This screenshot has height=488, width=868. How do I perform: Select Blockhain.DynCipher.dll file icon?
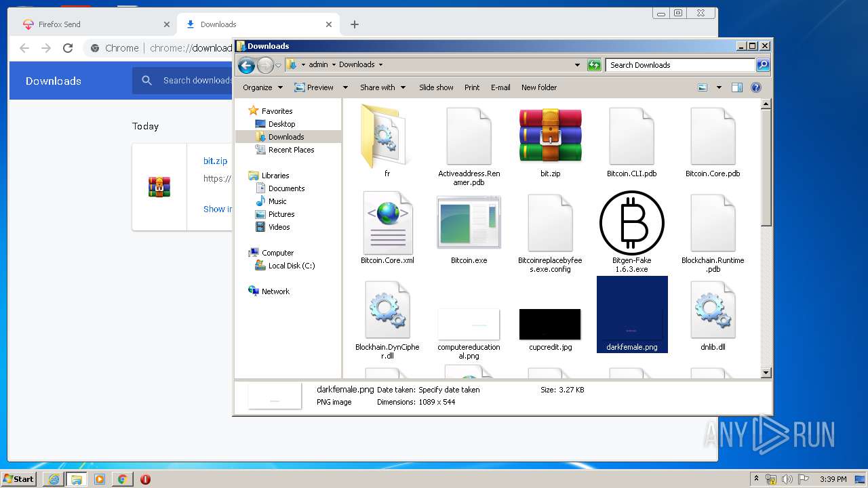pos(387,309)
